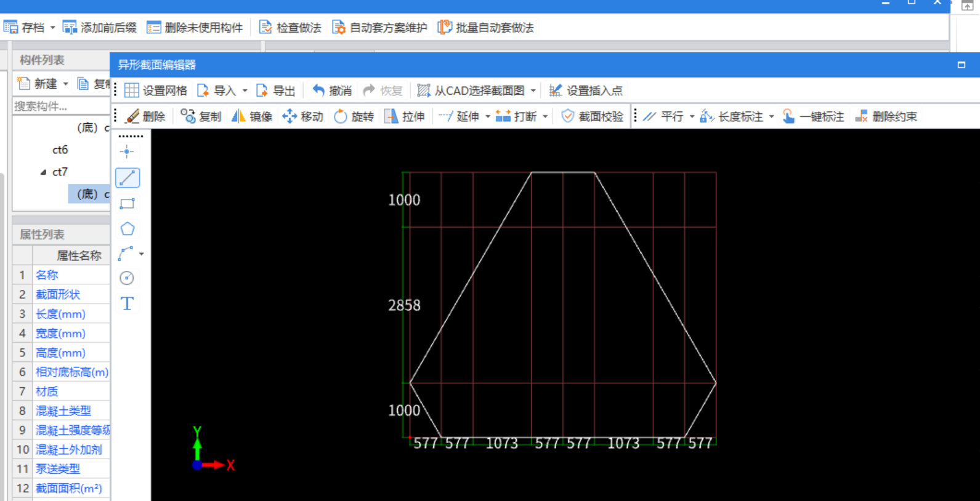Screen dimensions: 980x501
Task: Click the 截面校验 section check icon
Action: click(568, 116)
